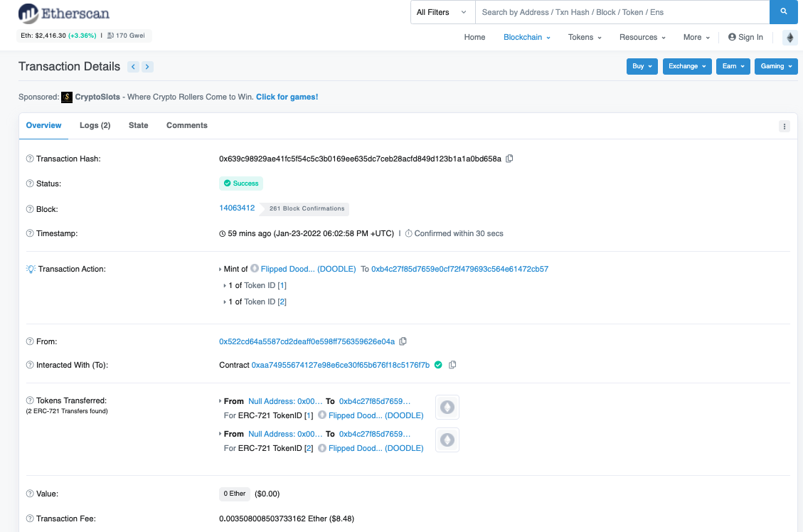Click the search magnifier icon
Image resolution: width=803 pixels, height=532 pixels.
click(x=783, y=12)
